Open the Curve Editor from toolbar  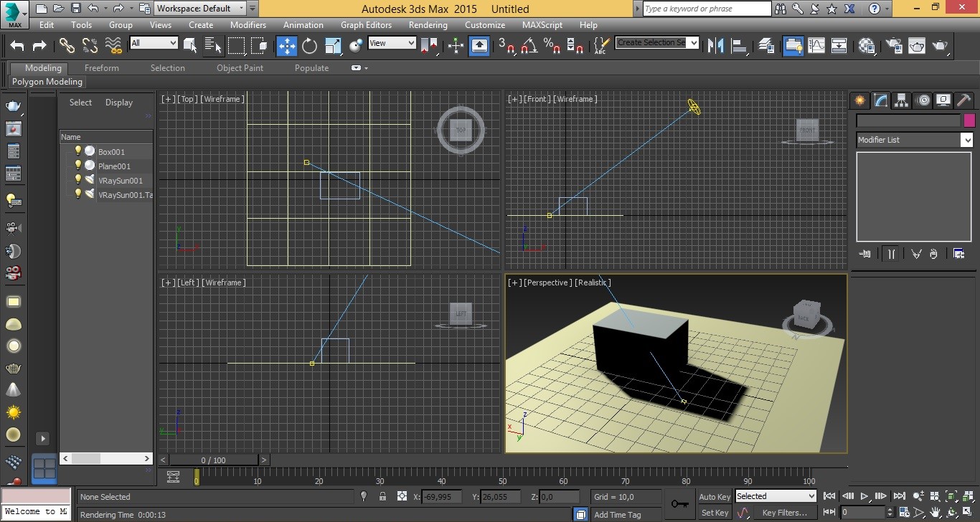click(816, 46)
